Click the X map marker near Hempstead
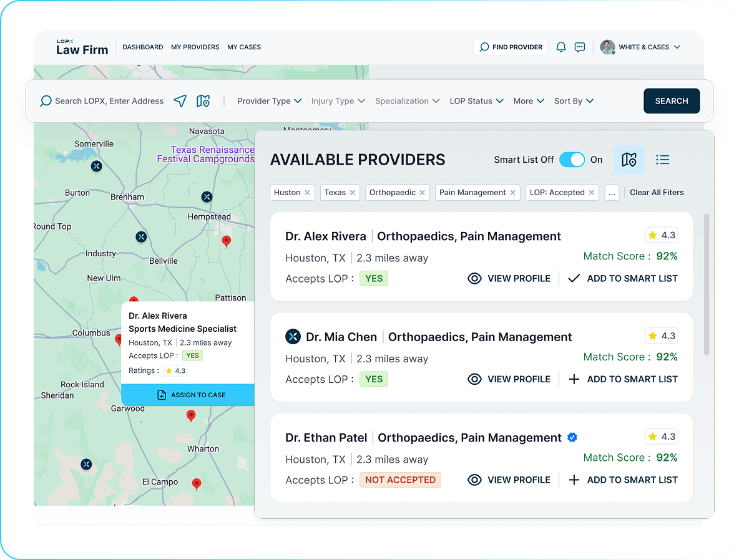This screenshot has width=739, height=560. (x=207, y=197)
